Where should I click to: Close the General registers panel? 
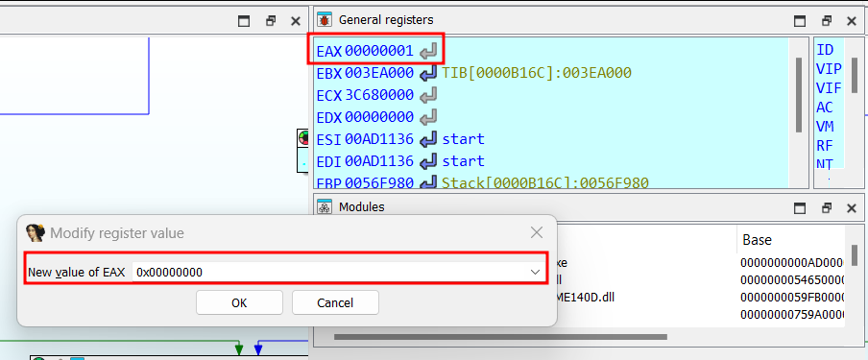pyautogui.click(x=852, y=21)
